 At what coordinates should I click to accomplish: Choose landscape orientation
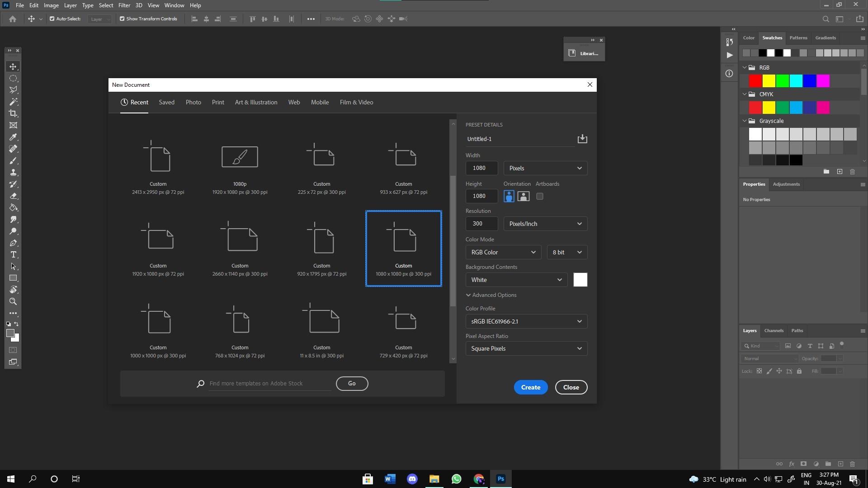pos(523,196)
